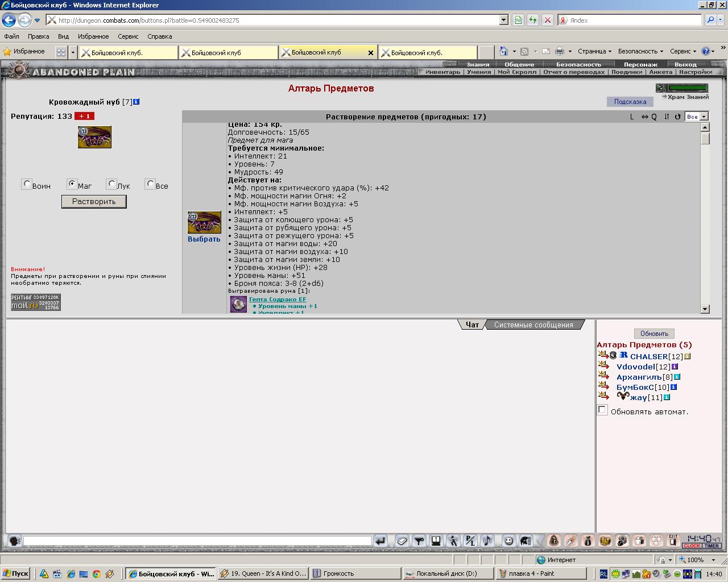Screen dimensions: 728x582
Task: Open the Страница toolbar dropdown
Action: 594,51
